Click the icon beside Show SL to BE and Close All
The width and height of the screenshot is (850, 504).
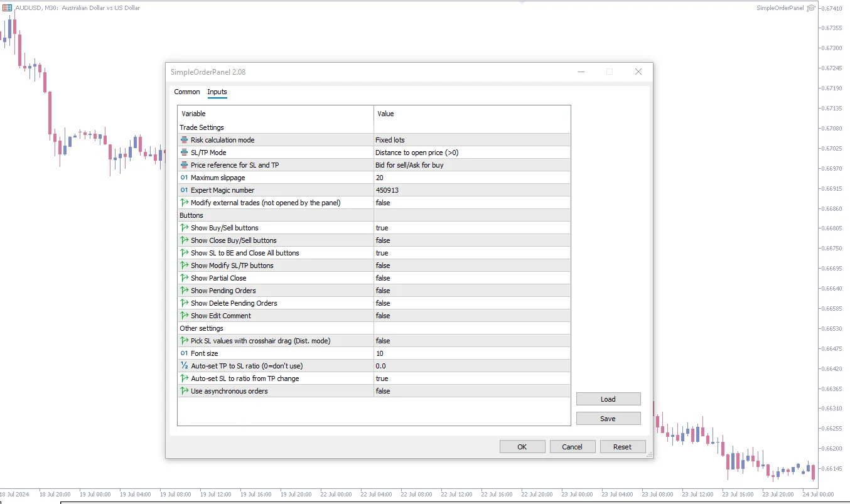pyautogui.click(x=184, y=253)
